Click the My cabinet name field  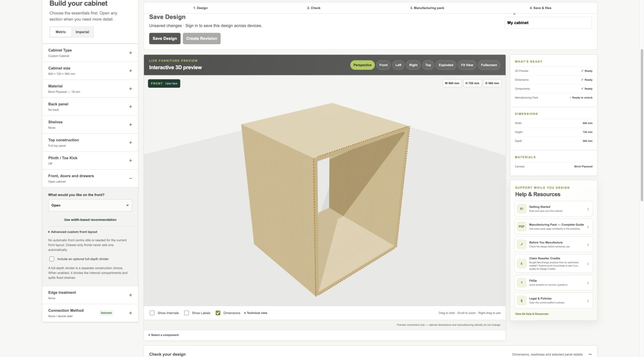click(548, 23)
